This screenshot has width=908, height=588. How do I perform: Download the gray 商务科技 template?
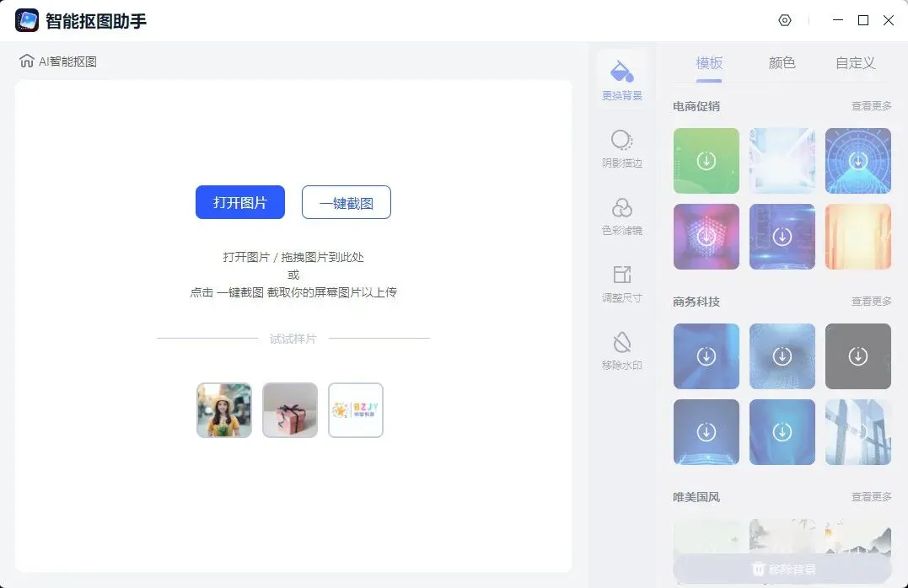click(858, 356)
